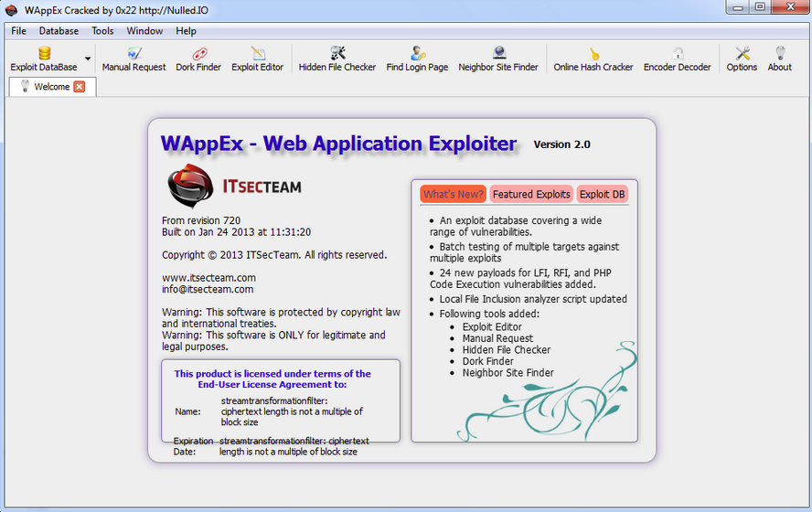Click the ITSecTeam logo image
Screen dimensions: 812x512
point(235,186)
